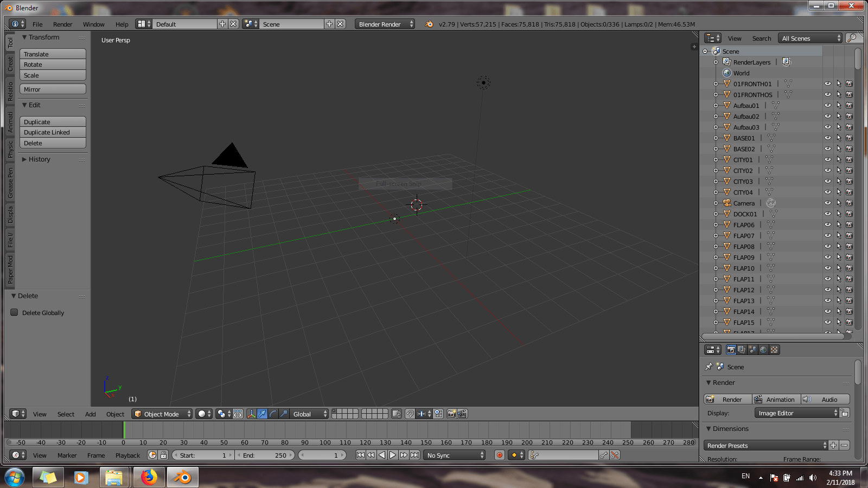Open the Image Editor display dropdown

(797, 413)
